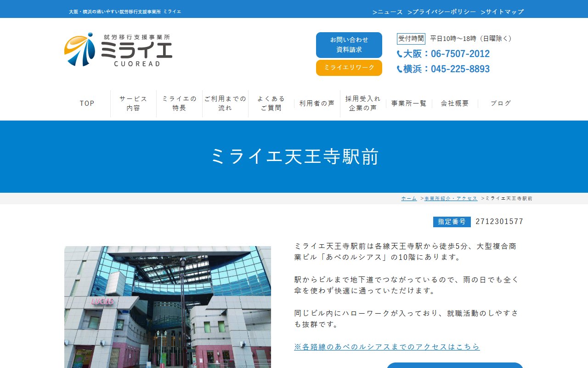This screenshot has height=368, width=588.
Task: Click the ミライエ CUOREAD logo
Action: 118,50
